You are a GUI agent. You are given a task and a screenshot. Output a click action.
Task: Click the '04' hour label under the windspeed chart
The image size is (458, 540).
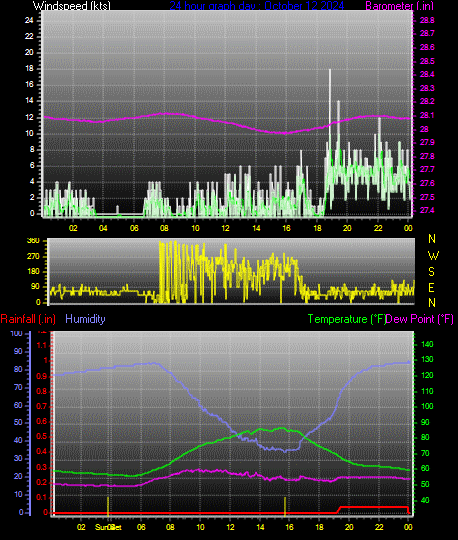pos(103,228)
